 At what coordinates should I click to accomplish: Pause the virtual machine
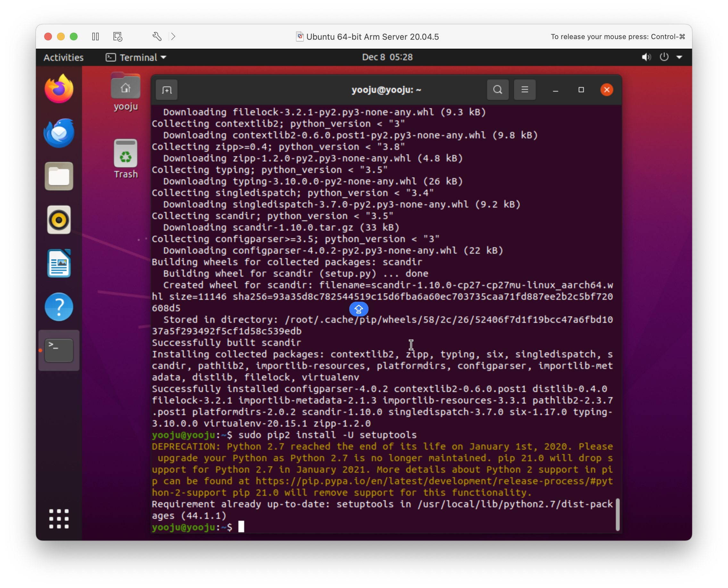click(95, 37)
